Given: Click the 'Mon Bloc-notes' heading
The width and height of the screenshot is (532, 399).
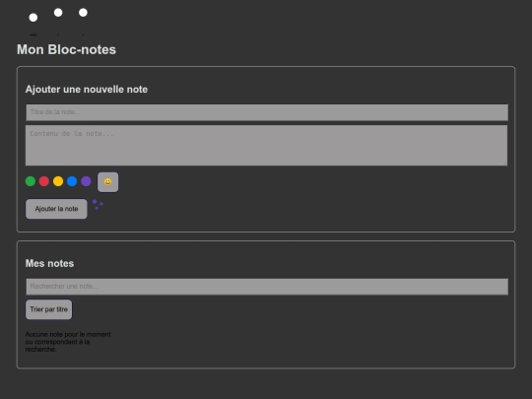Looking at the screenshot, I should click(x=67, y=49).
